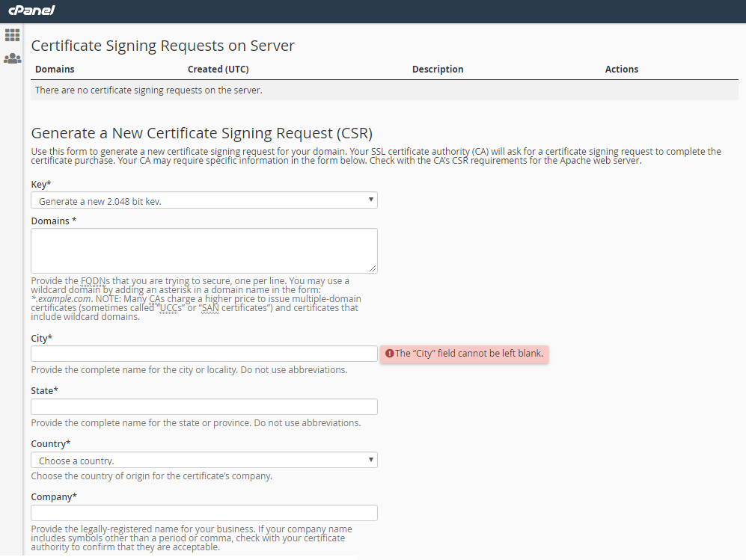Sort by the Domains column header

point(55,70)
